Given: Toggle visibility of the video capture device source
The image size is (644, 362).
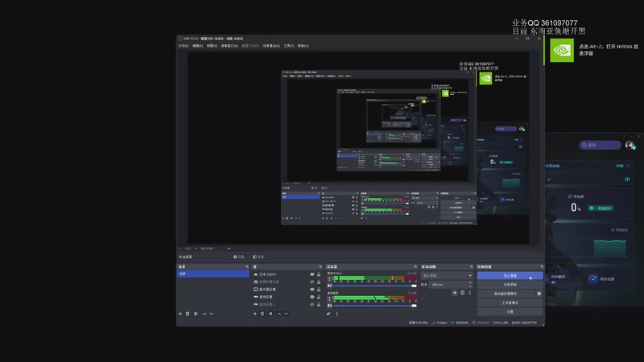Looking at the screenshot, I should click(x=312, y=282).
